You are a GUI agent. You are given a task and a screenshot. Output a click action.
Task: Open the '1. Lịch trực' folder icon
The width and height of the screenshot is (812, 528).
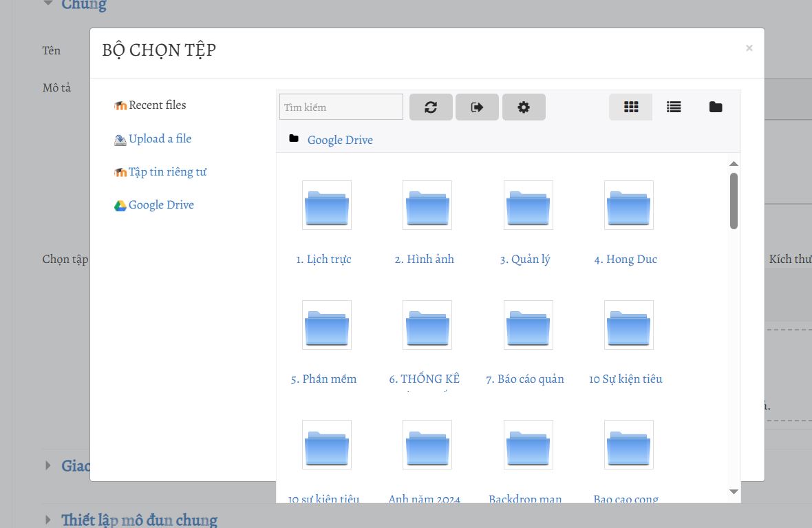click(x=327, y=205)
